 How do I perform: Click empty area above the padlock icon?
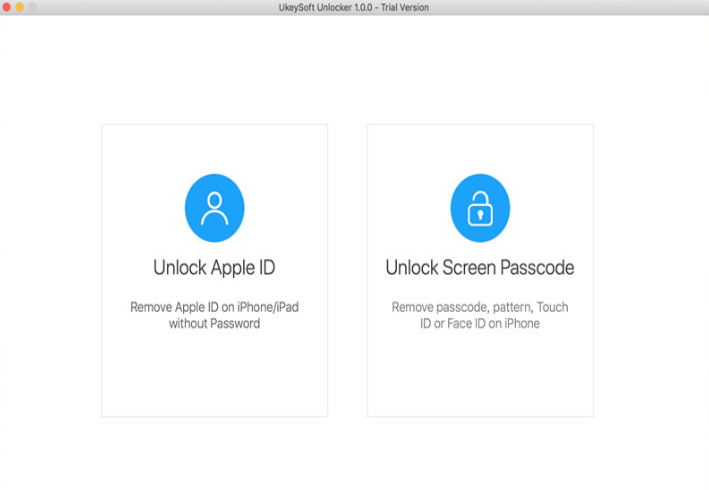(480, 150)
